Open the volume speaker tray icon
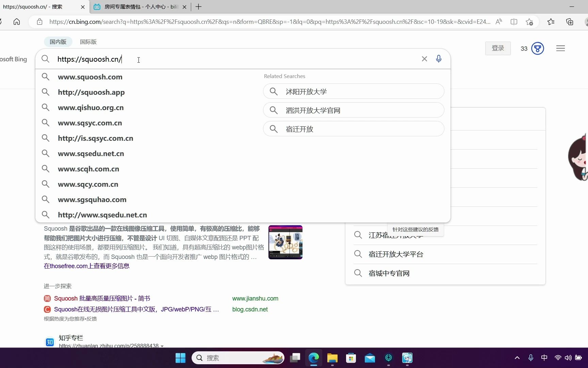Viewport: 588px width, 368px height. (568, 358)
